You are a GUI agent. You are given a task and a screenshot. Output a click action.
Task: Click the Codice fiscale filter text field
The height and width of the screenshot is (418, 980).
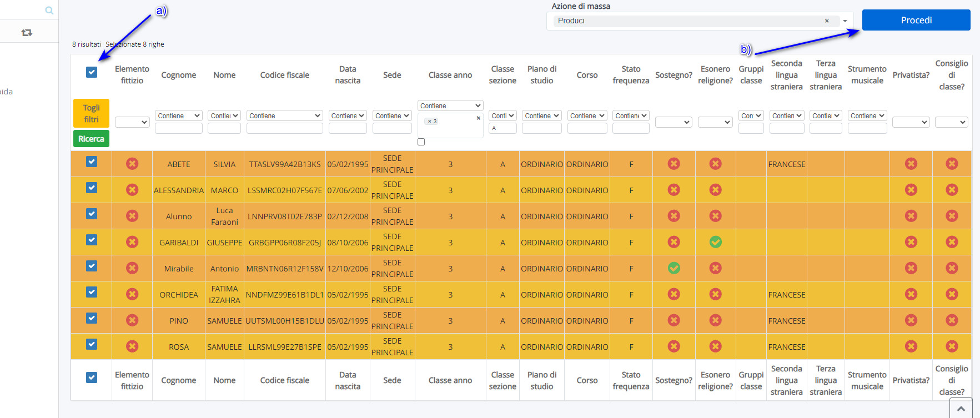[x=284, y=128]
